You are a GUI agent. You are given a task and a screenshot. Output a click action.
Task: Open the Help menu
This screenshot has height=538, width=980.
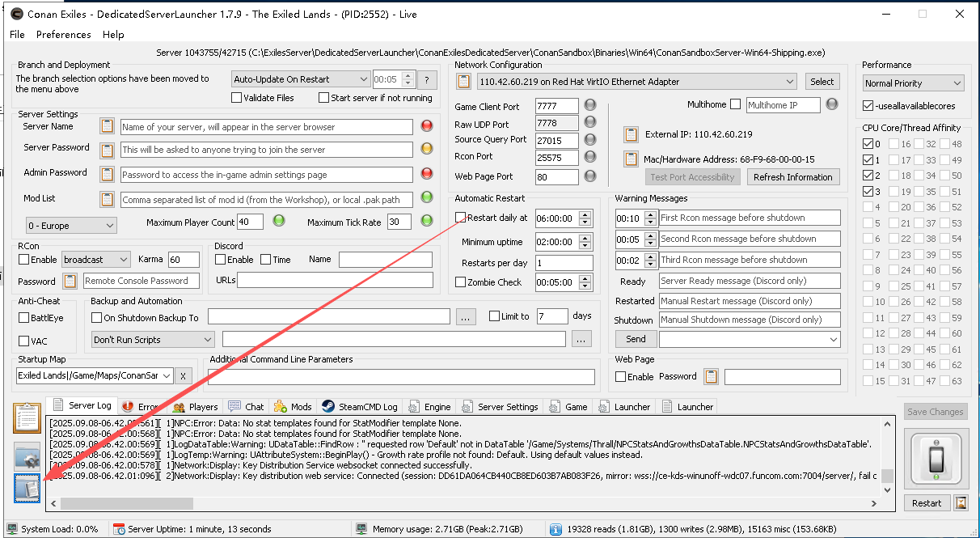[113, 34]
